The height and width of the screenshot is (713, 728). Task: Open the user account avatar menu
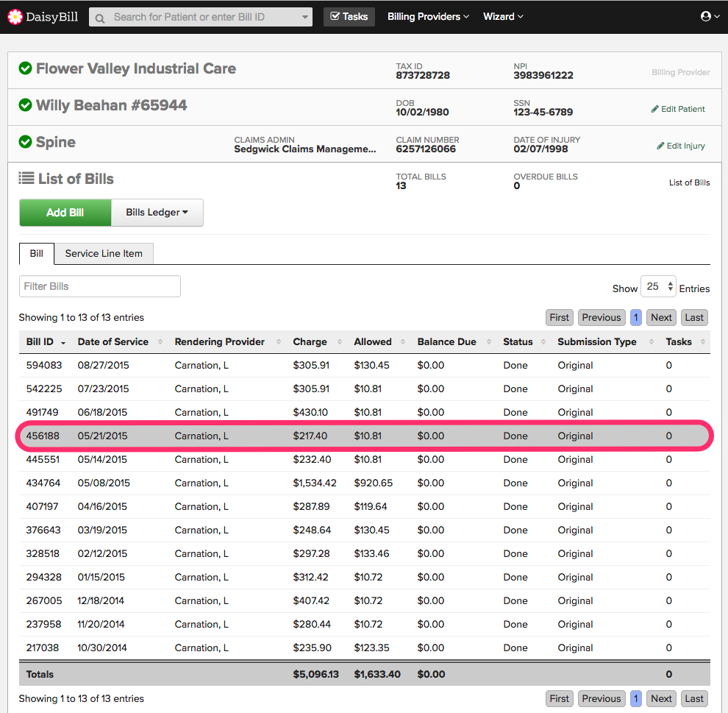pyautogui.click(x=710, y=16)
